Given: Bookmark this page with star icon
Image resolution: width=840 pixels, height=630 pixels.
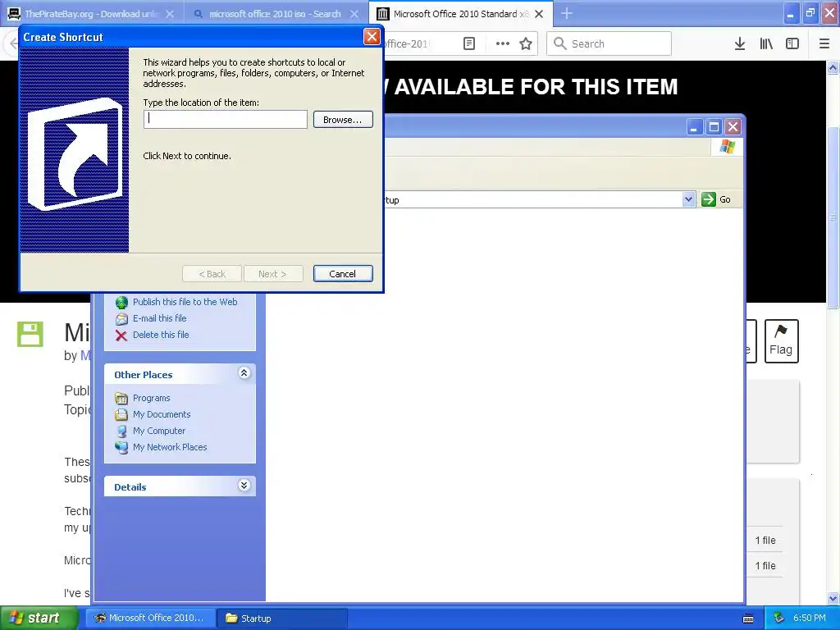Looking at the screenshot, I should coord(526,43).
